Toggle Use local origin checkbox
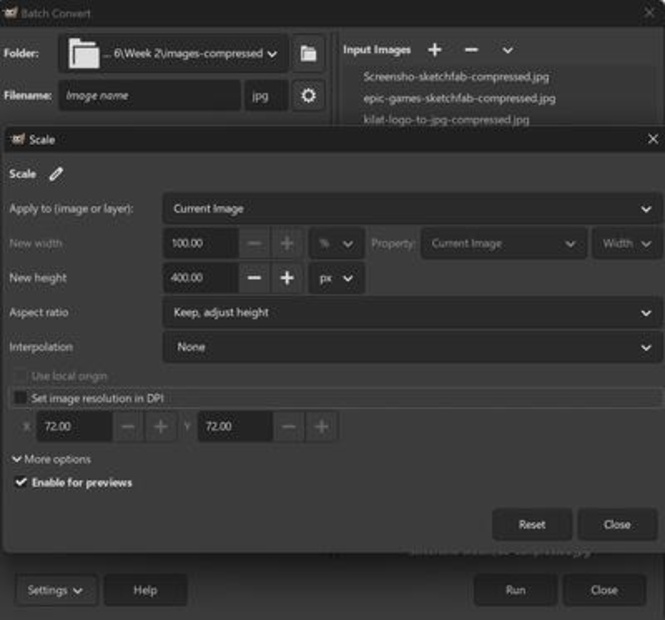The height and width of the screenshot is (620, 665). (20, 376)
